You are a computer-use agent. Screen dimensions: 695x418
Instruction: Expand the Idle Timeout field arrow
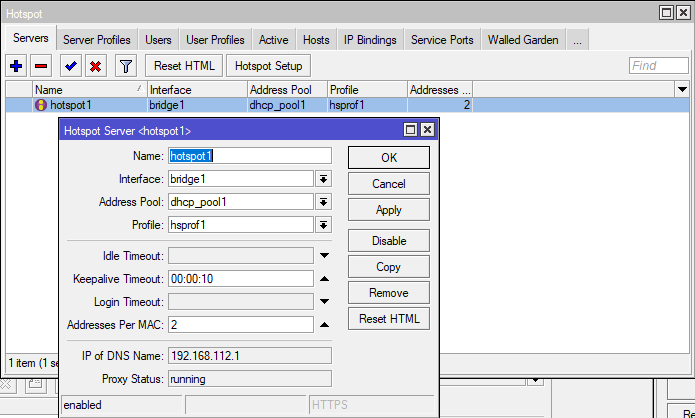click(x=324, y=255)
